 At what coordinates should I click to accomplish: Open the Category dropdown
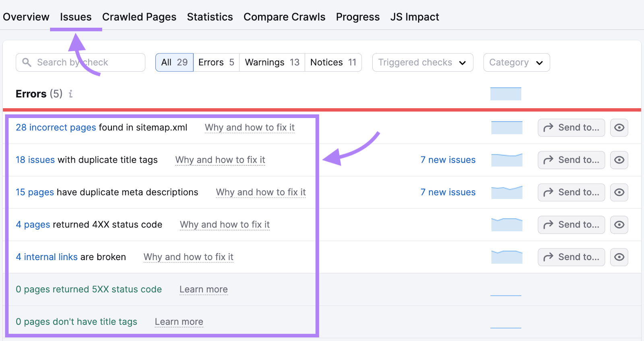click(x=516, y=62)
